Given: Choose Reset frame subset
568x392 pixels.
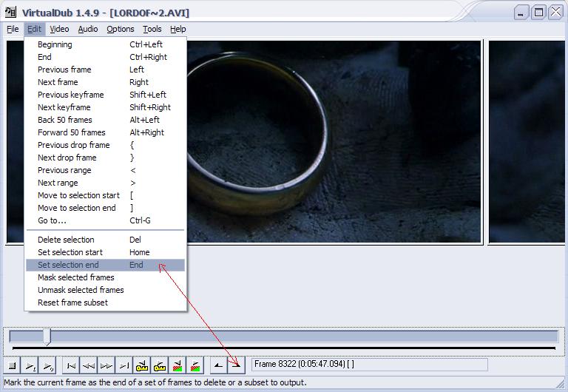Looking at the screenshot, I should 106,303.
